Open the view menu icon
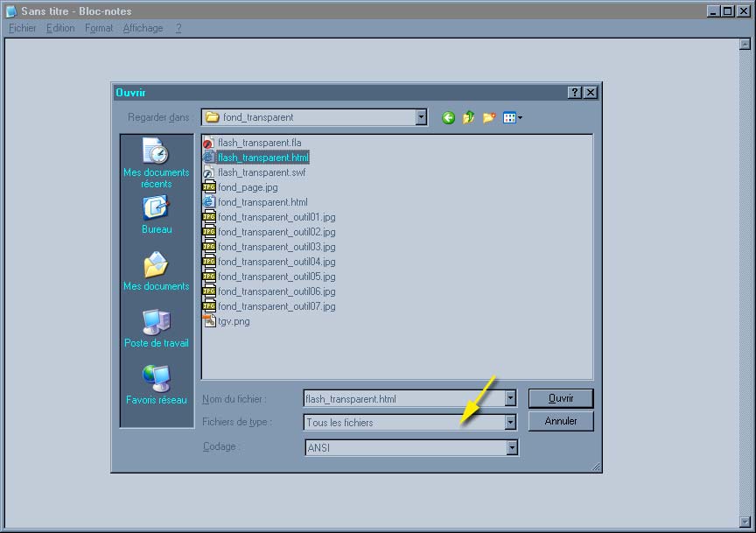 pos(512,117)
